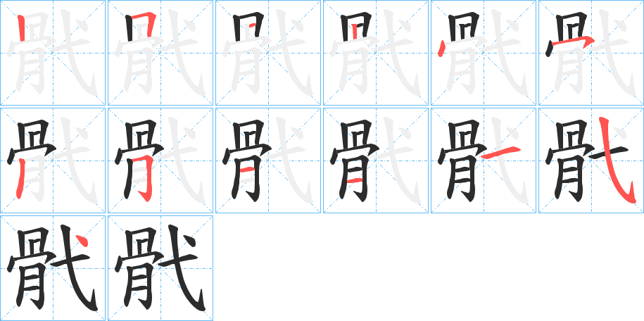Select the second stroke step tile
The height and width of the screenshot is (321, 644).
(160, 53)
